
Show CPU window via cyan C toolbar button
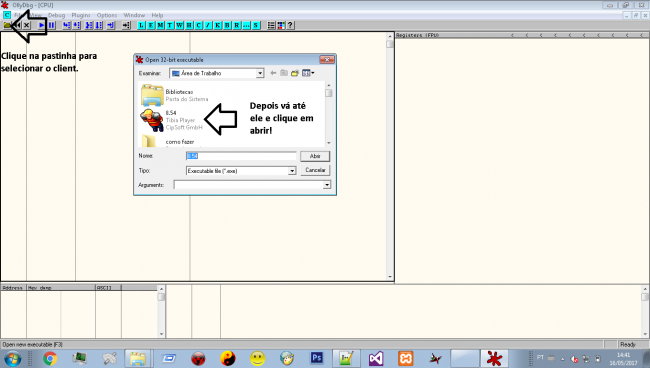[x=199, y=25]
